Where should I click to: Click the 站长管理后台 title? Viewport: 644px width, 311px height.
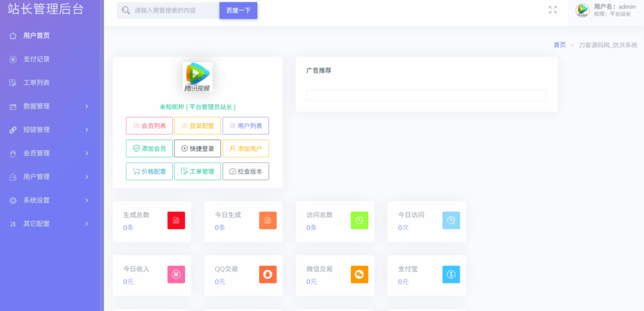45,9
